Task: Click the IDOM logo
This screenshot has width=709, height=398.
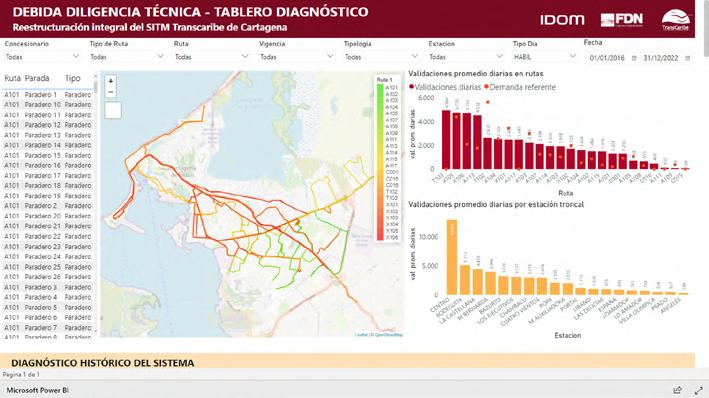Action: click(562, 20)
